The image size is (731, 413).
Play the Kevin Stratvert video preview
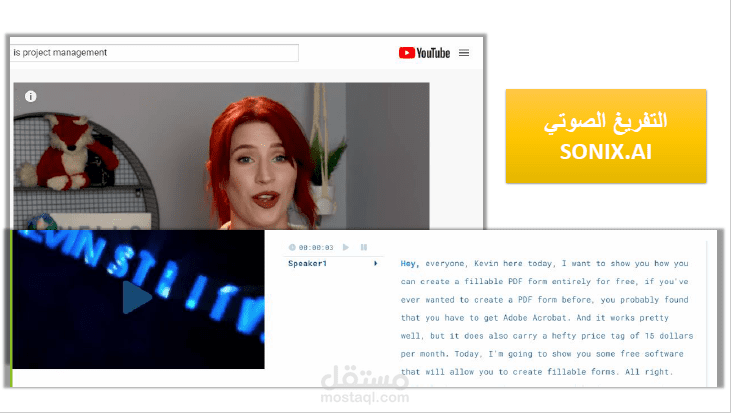point(137,297)
